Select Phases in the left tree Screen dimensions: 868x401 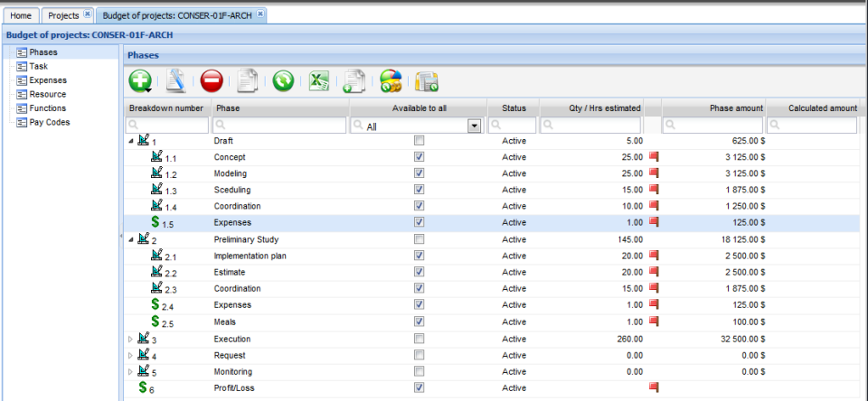click(43, 52)
